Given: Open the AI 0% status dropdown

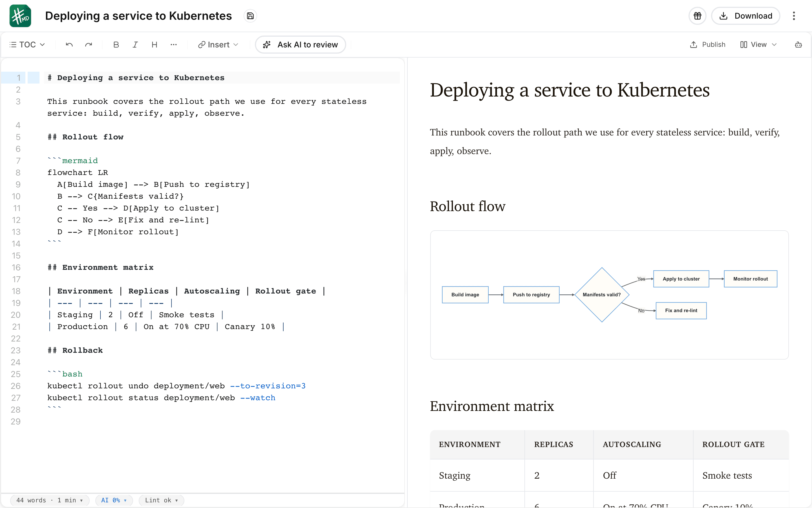Looking at the screenshot, I should click(x=114, y=500).
